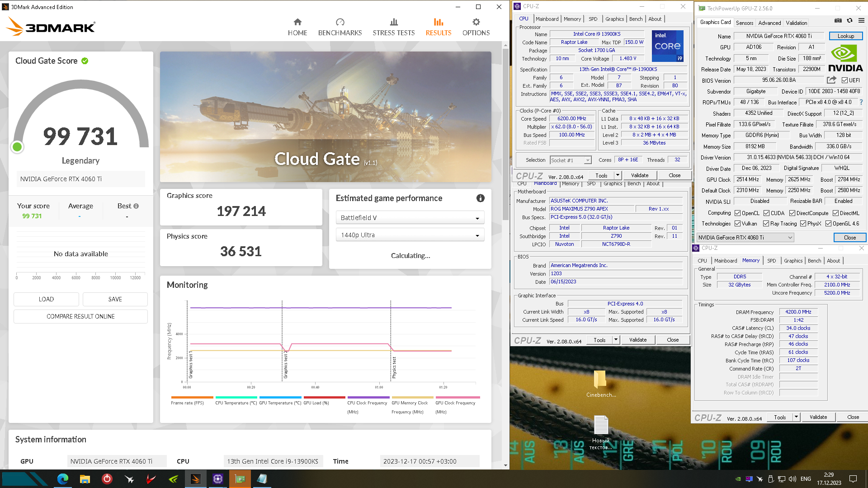868x488 pixels.
Task: Show info for the Best score
Action: click(136, 206)
